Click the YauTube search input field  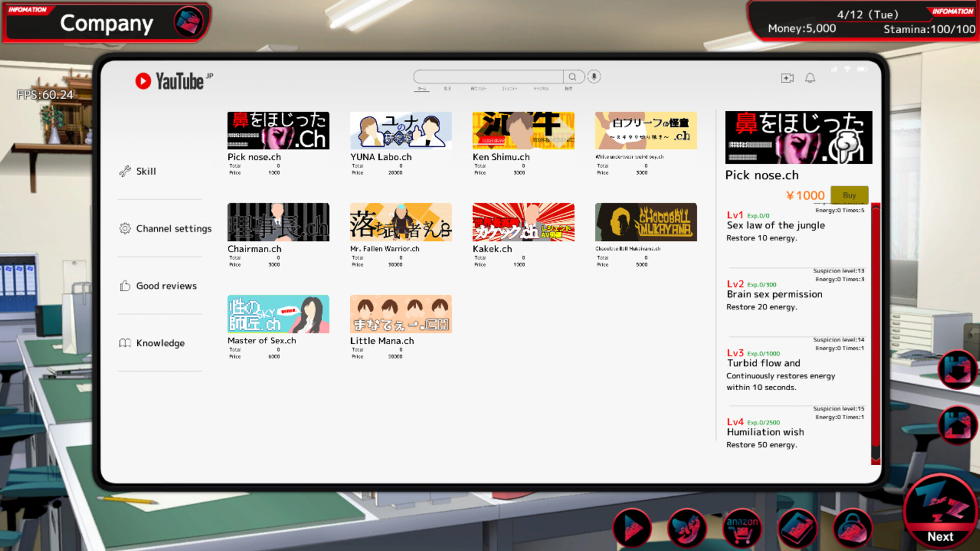click(x=488, y=77)
